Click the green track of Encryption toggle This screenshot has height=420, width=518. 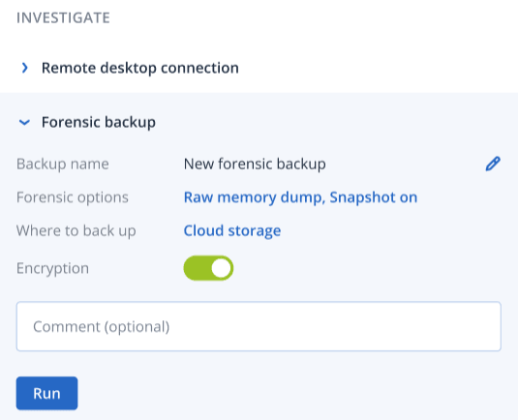(198, 268)
